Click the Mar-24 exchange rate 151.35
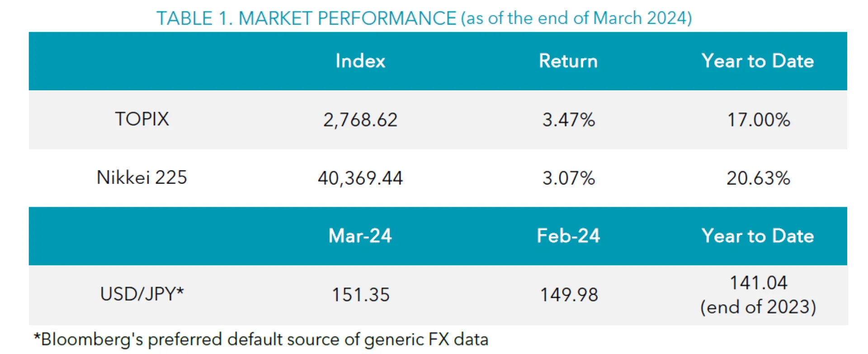The height and width of the screenshot is (354, 868). [x=360, y=295]
